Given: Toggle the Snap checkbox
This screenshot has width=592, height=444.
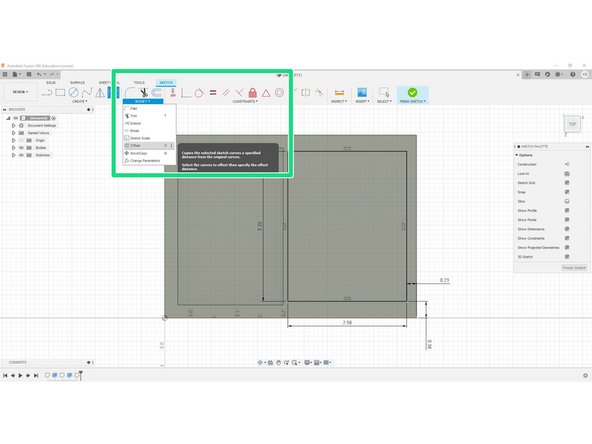Looking at the screenshot, I should (x=567, y=192).
